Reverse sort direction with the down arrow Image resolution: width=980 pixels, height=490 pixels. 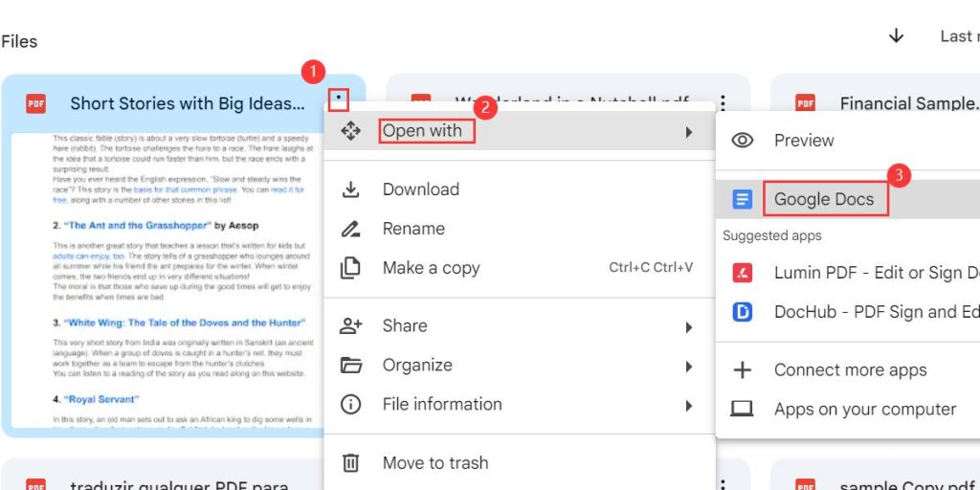coord(896,36)
